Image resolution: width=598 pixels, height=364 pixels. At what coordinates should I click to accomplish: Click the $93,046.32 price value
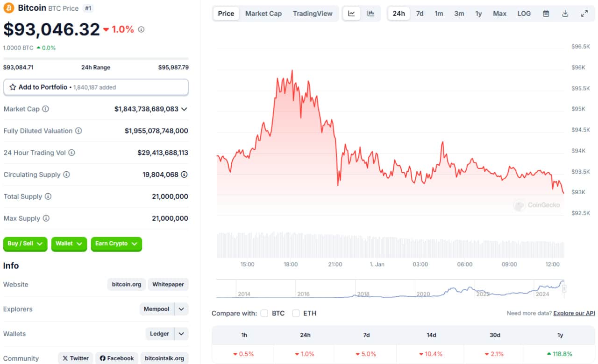point(51,29)
